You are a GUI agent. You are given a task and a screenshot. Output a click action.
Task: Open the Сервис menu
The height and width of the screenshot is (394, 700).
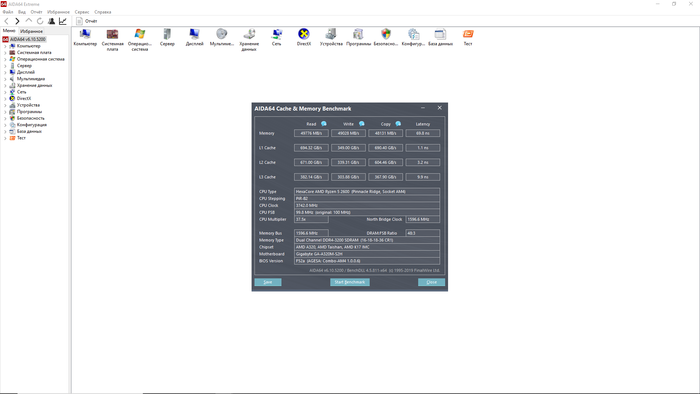tap(82, 12)
